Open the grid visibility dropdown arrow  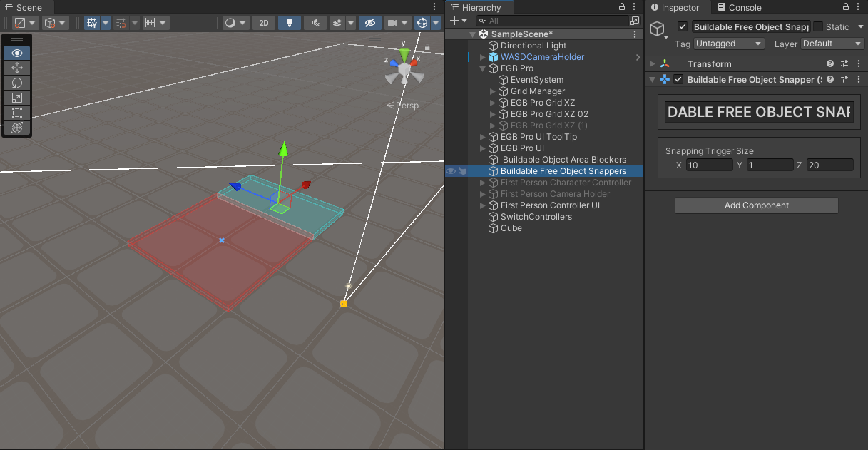pos(106,23)
